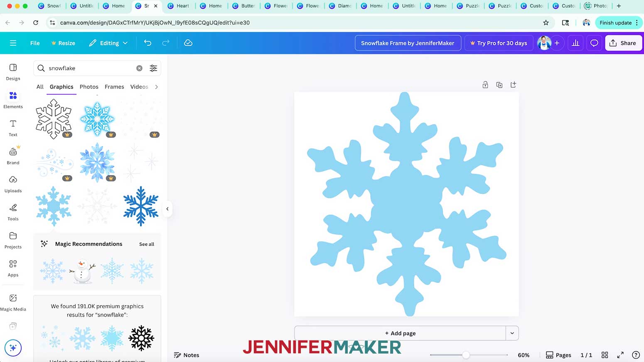This screenshot has height=362, width=644.
Task: Enter fullscreen present mode
Action: pos(620,355)
